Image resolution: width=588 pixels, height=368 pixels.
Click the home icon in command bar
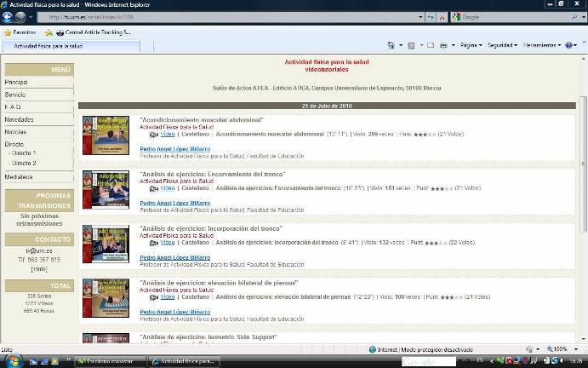pyautogui.click(x=391, y=45)
